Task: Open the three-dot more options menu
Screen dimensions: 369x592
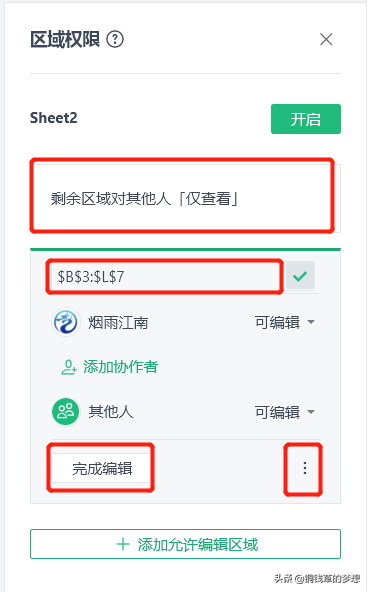Action: (304, 468)
